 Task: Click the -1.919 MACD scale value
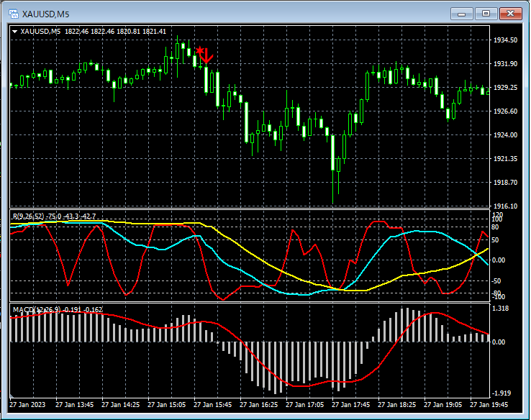pyautogui.click(x=502, y=393)
